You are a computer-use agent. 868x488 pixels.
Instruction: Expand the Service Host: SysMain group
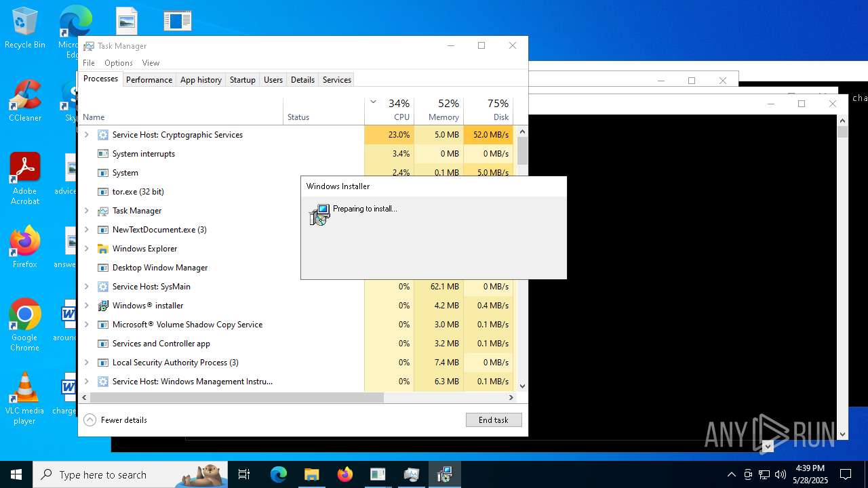pyautogui.click(x=86, y=287)
